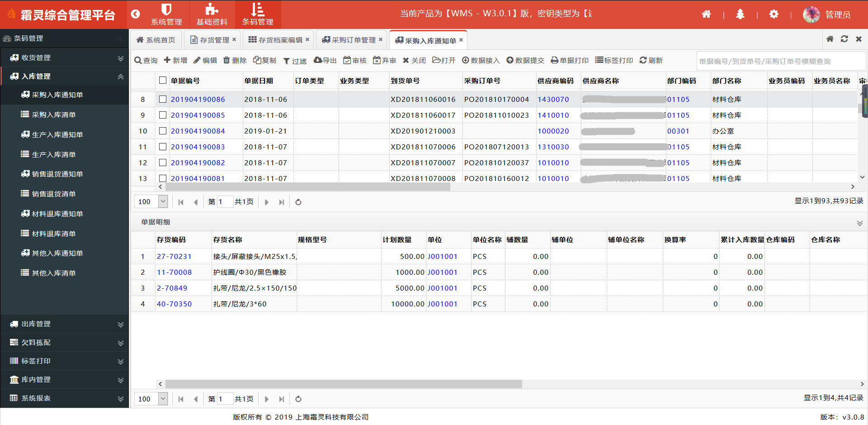Toggle the select-all checkbox in grid header
Image resolution: width=868 pixels, height=425 pixels.
pyautogui.click(x=163, y=81)
